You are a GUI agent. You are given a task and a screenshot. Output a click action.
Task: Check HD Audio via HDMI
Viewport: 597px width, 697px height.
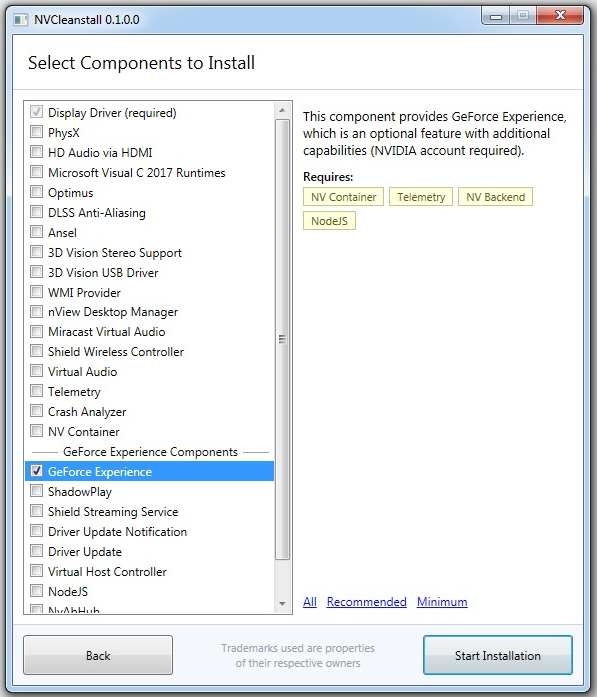click(x=36, y=152)
